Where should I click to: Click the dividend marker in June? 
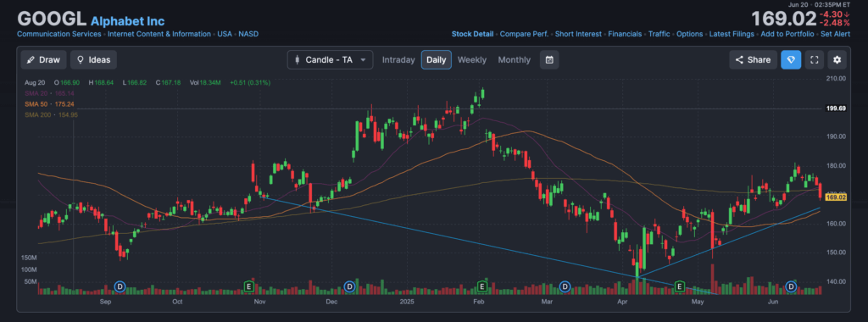(791, 286)
